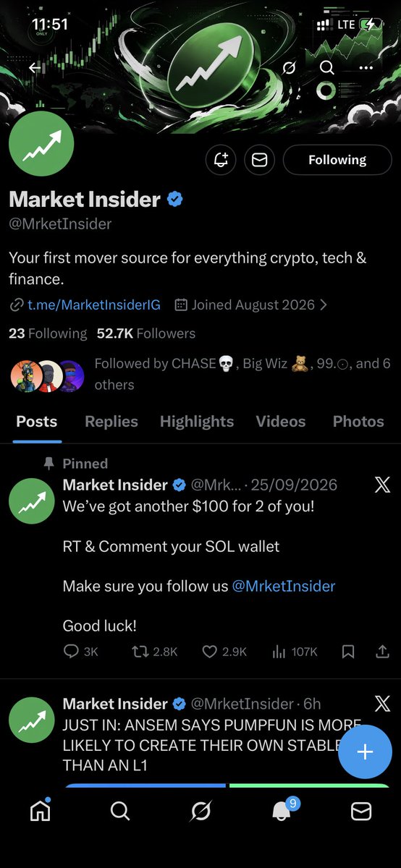Switch to the Replies tab
Image resolution: width=401 pixels, height=868 pixels.
[111, 422]
